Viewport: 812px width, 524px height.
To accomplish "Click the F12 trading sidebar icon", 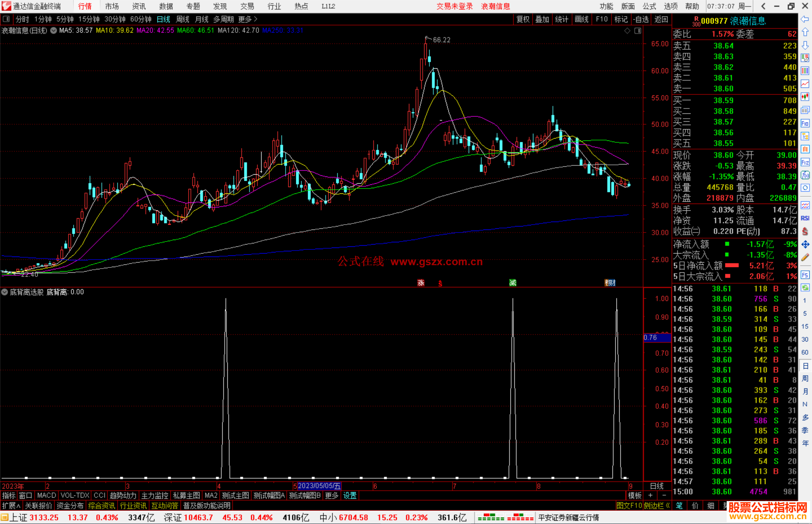I will click(805, 162).
